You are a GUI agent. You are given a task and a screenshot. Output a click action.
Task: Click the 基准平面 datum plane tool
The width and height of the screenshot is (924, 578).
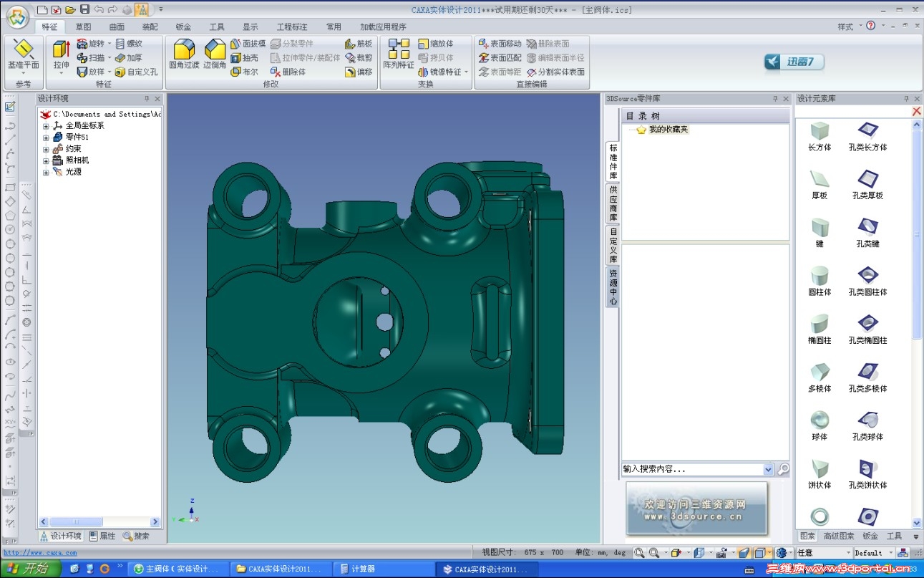point(24,54)
